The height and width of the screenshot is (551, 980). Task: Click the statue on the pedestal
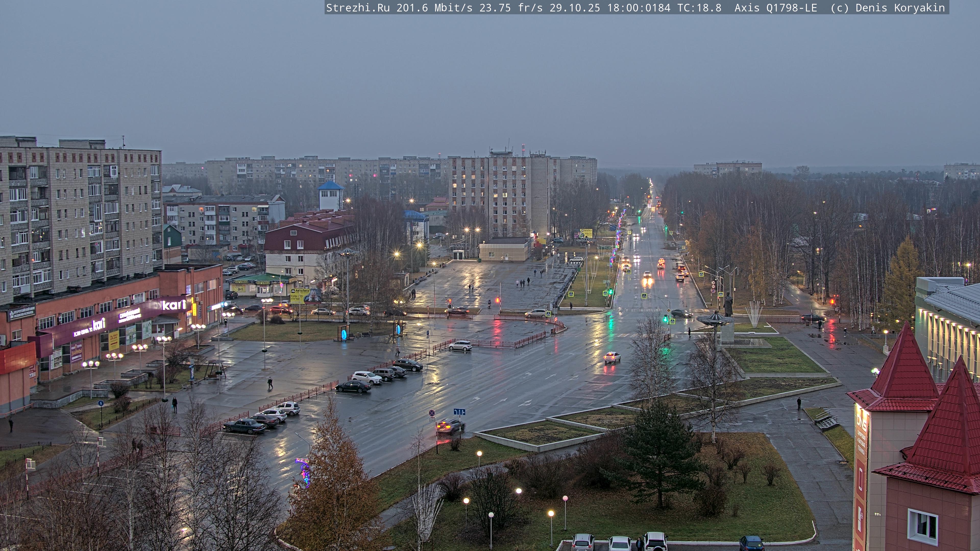[728, 305]
